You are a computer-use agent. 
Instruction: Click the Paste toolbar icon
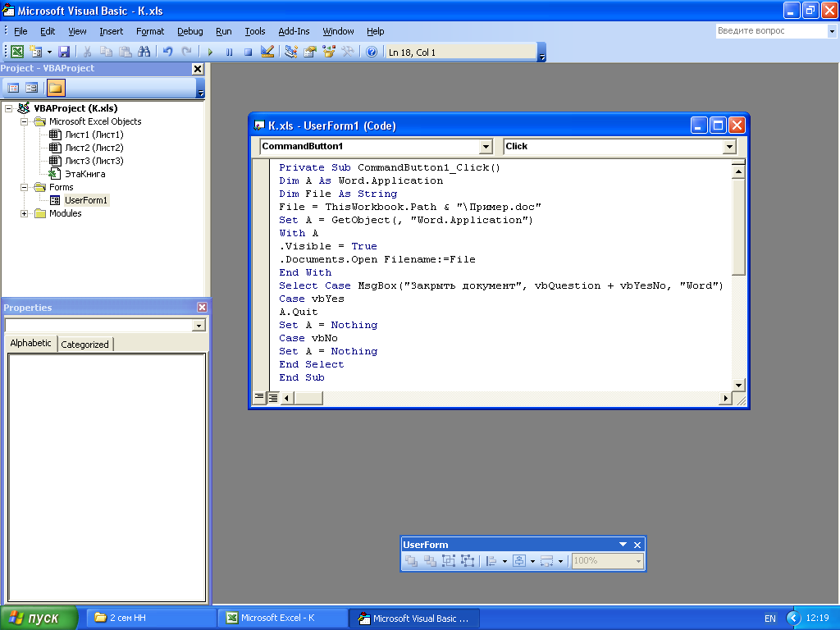[125, 52]
